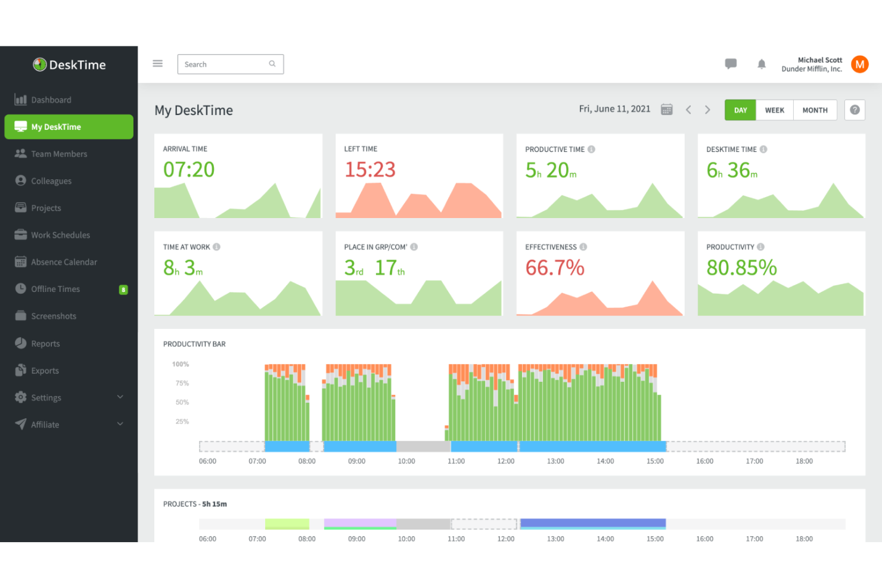
Task: Click the 6h 36m DeskTime value
Action: tap(732, 170)
